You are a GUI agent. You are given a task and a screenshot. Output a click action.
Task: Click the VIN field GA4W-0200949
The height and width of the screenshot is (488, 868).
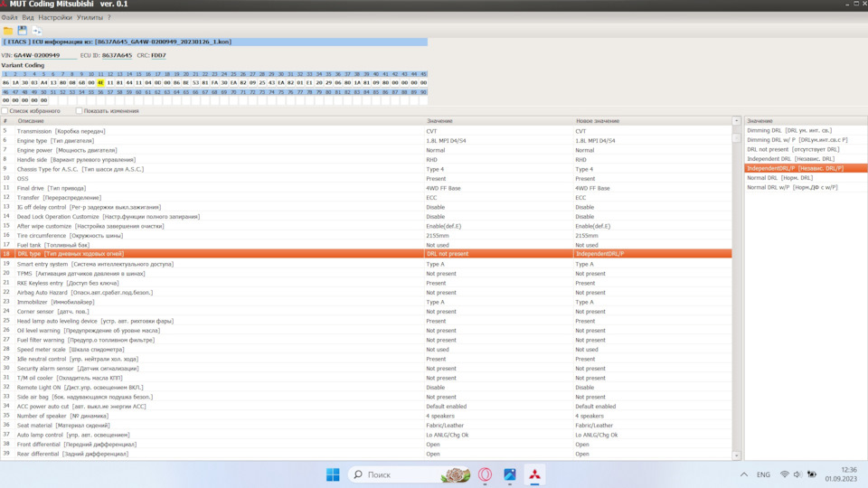pos(45,55)
